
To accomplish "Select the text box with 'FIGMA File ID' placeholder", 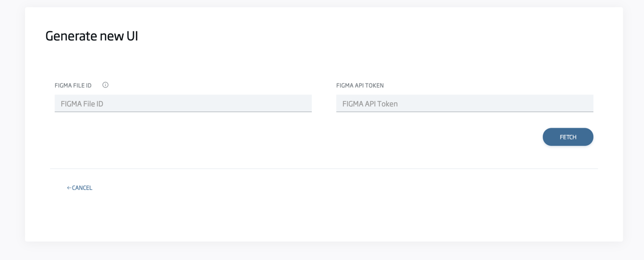I will (183, 103).
